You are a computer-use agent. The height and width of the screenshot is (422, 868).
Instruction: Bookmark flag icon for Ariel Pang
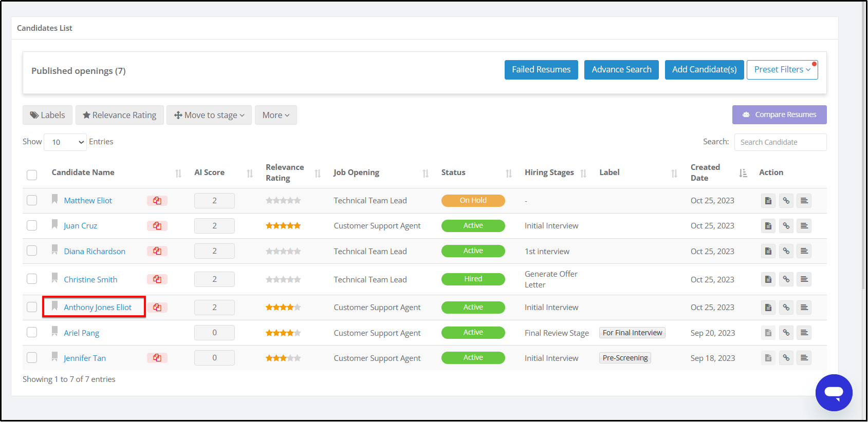54,332
